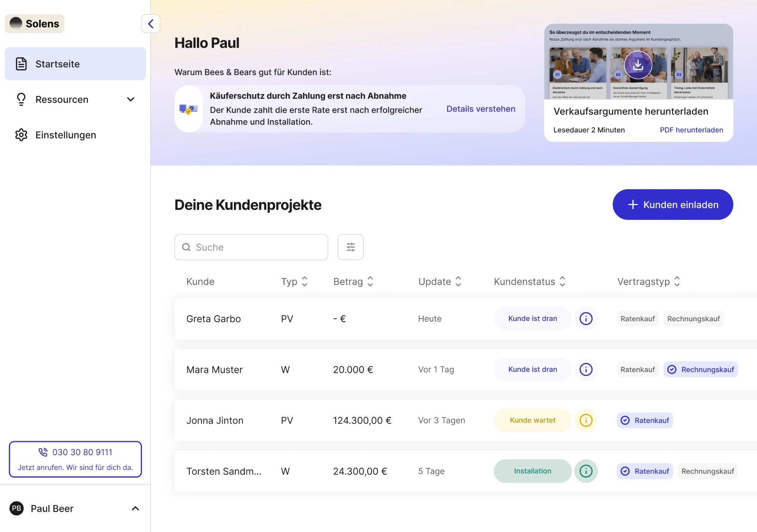Select Rechnungskauf tag for Greta Garbo
The width and height of the screenshot is (757, 532).
click(x=693, y=319)
